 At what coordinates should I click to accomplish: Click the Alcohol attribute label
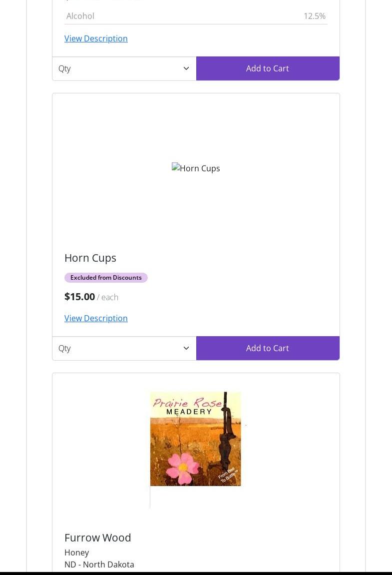pos(80,16)
